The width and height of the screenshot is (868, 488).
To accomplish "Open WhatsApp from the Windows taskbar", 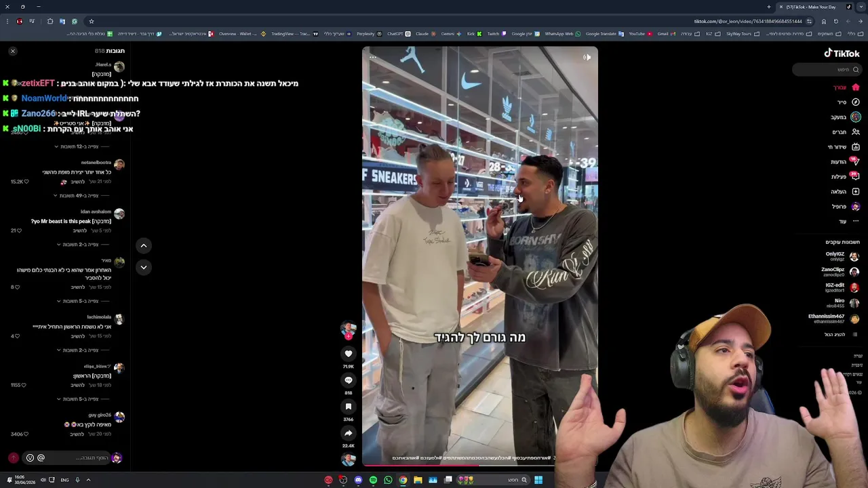I will pyautogui.click(x=388, y=480).
